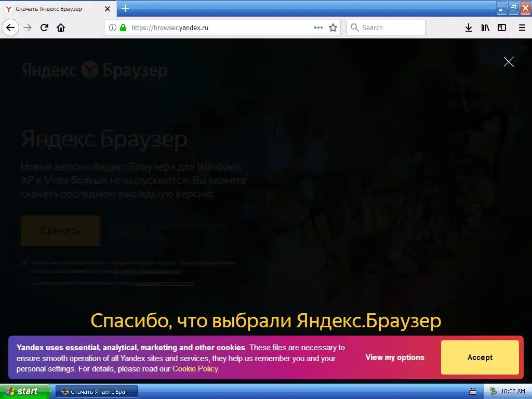Click the keyboard icon in taskbar
The width and height of the screenshot is (532, 399).
point(473,392)
